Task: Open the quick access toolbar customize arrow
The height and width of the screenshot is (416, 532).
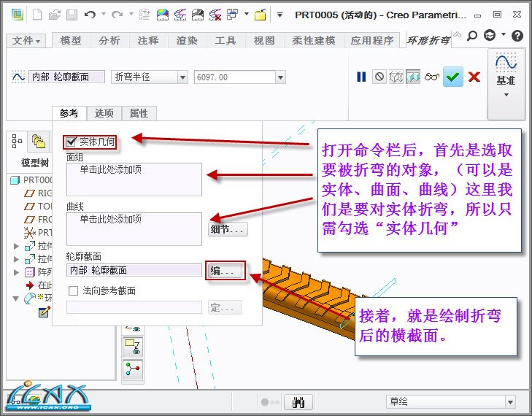Action: coord(280,15)
